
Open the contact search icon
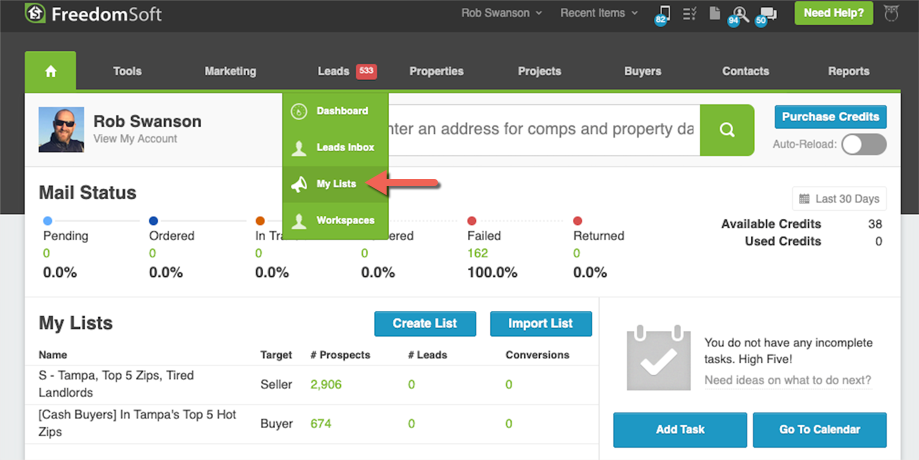(x=740, y=15)
